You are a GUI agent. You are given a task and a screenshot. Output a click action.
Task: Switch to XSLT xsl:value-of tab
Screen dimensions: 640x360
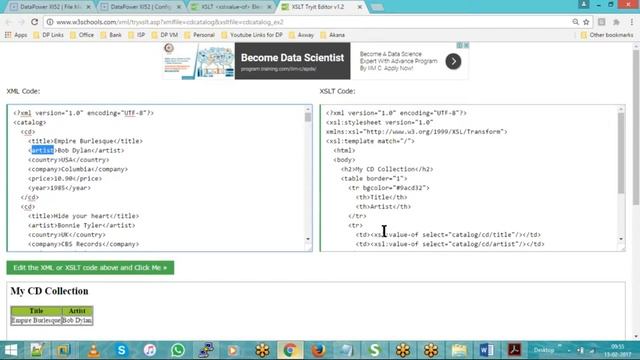click(231, 7)
